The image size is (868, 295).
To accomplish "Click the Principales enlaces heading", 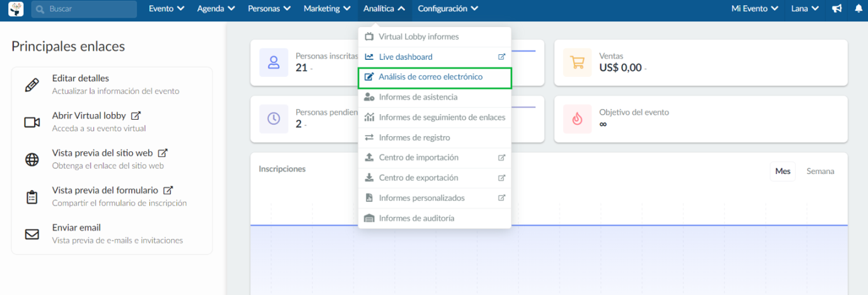I will coord(68,46).
